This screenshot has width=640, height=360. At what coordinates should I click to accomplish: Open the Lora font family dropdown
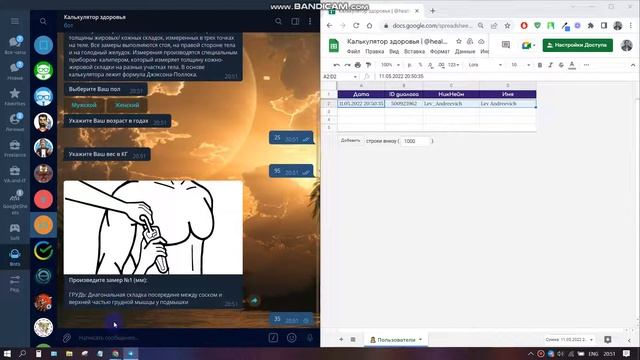tap(485, 65)
